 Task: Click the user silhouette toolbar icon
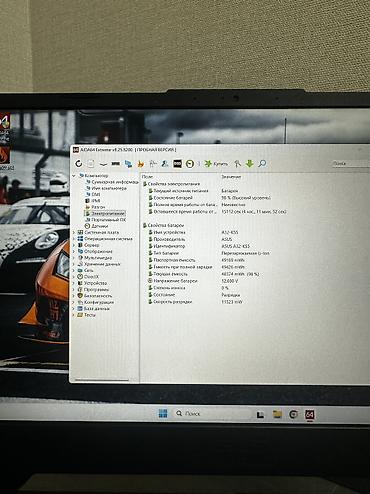tap(165, 164)
